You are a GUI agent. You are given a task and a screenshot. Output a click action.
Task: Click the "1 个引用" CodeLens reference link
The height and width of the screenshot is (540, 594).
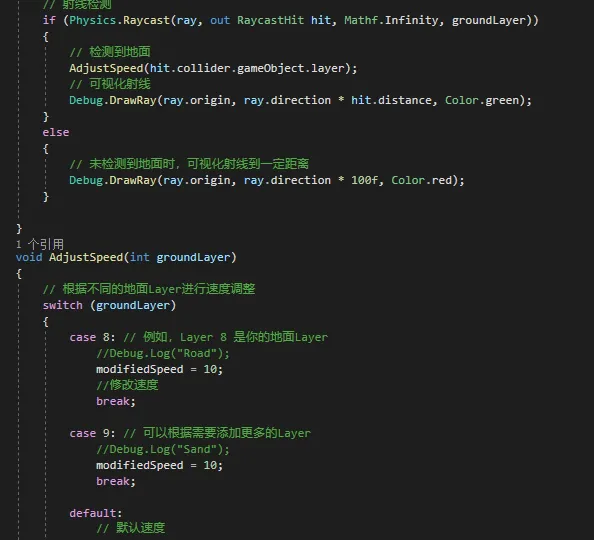[x=40, y=244]
